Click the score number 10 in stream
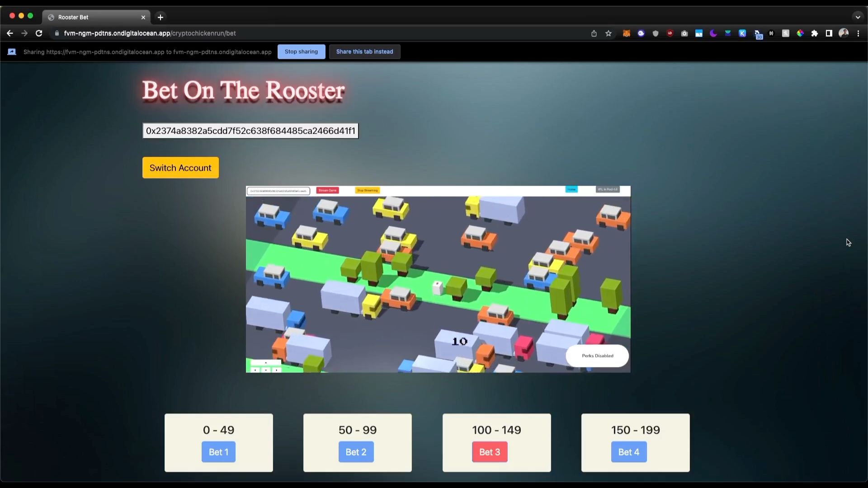The width and height of the screenshot is (868, 488). (459, 342)
